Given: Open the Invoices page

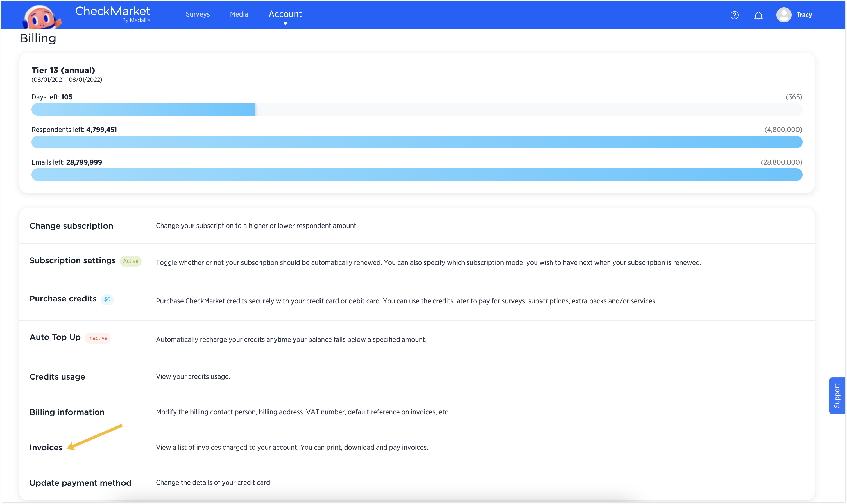Looking at the screenshot, I should pyautogui.click(x=46, y=447).
